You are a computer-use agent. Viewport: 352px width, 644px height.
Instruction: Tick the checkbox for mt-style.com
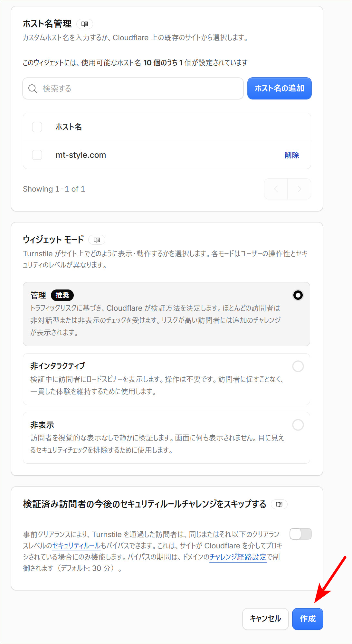37,155
